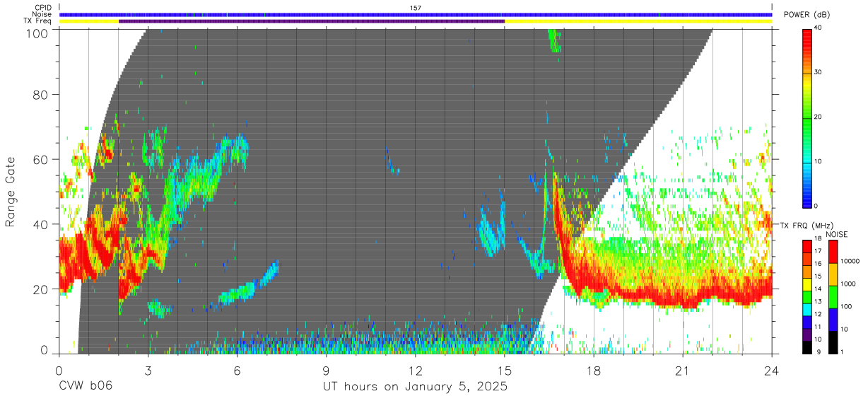Viewport: 868px width, 401px height.
Task: Click the NOISE legend title
Action: pyautogui.click(x=838, y=234)
